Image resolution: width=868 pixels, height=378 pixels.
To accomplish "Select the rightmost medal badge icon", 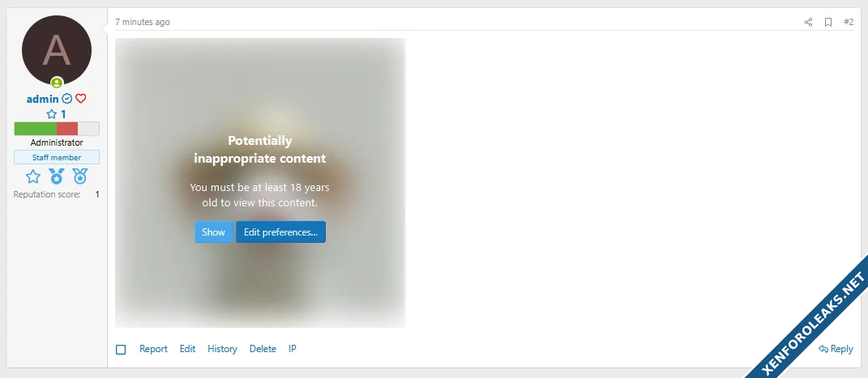I will (x=80, y=176).
